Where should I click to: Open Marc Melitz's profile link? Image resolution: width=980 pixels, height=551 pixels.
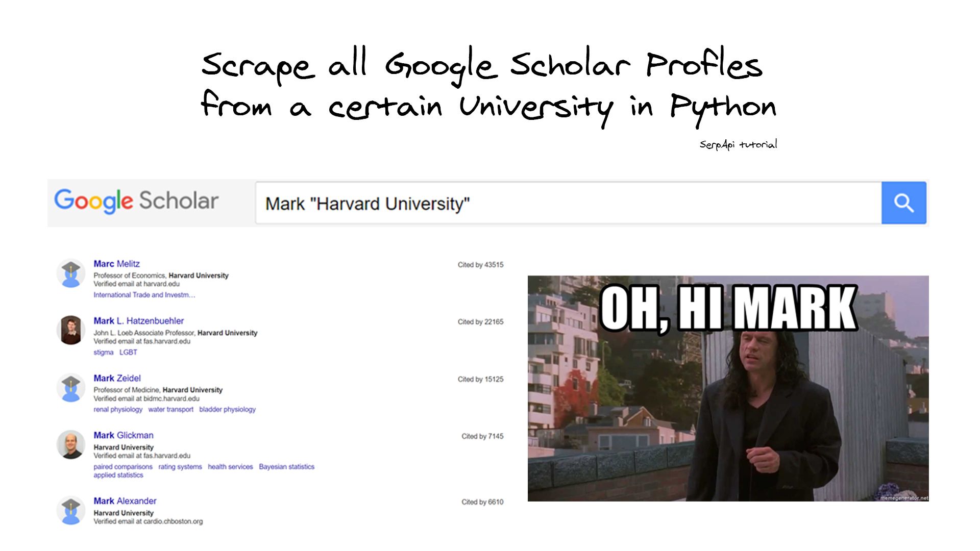(116, 264)
